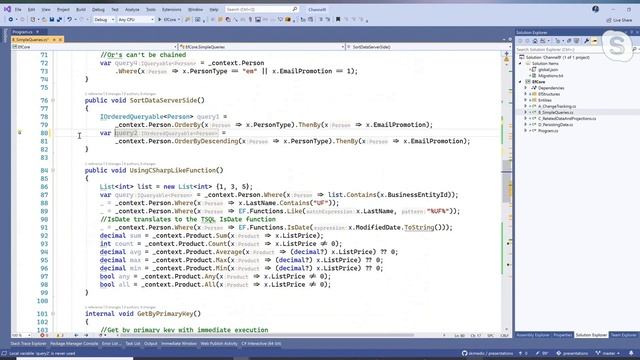Toggle the Solution Explorer Show All Files icon
This screenshot has width=640, height=360.
tap(576, 41)
